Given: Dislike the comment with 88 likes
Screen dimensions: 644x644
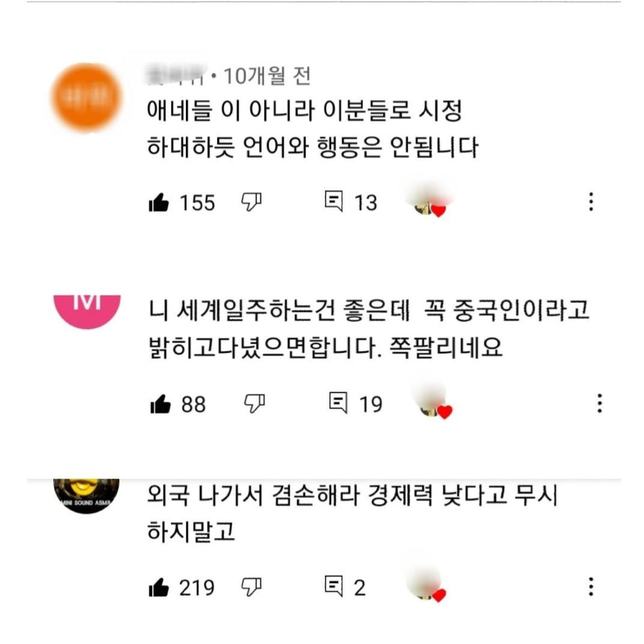Looking at the screenshot, I should coord(255,404).
